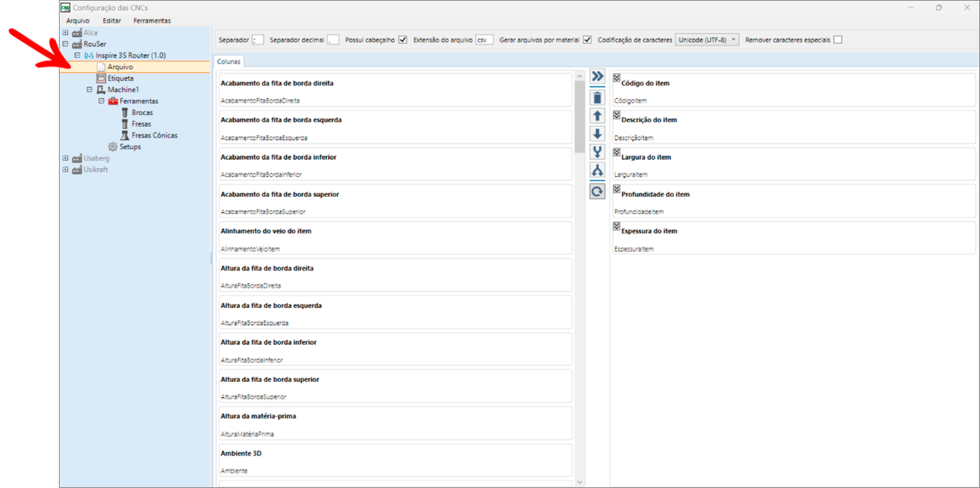Collapse the Machine1 tree node
The width and height of the screenshot is (980, 488).
coord(89,90)
